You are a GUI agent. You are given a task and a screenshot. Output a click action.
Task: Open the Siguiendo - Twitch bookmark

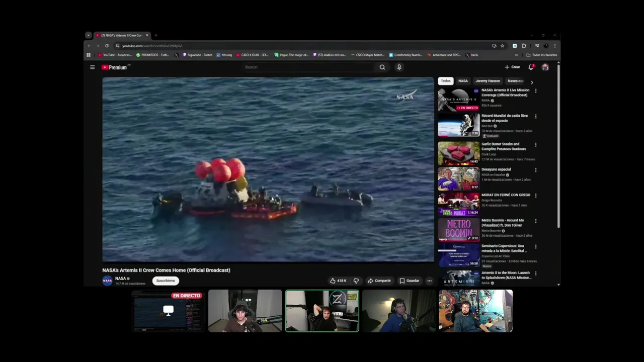pos(198,55)
